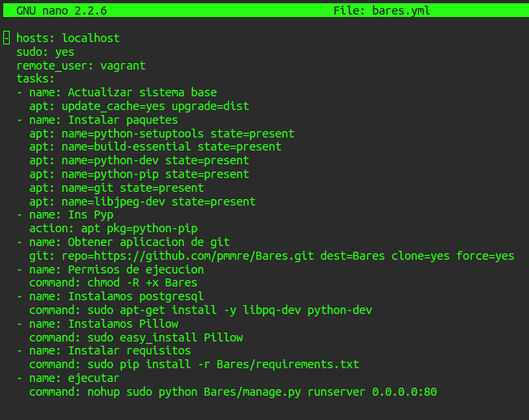Click the Actualizar sistema base task name
This screenshot has width=529, height=420.
click(x=142, y=92)
